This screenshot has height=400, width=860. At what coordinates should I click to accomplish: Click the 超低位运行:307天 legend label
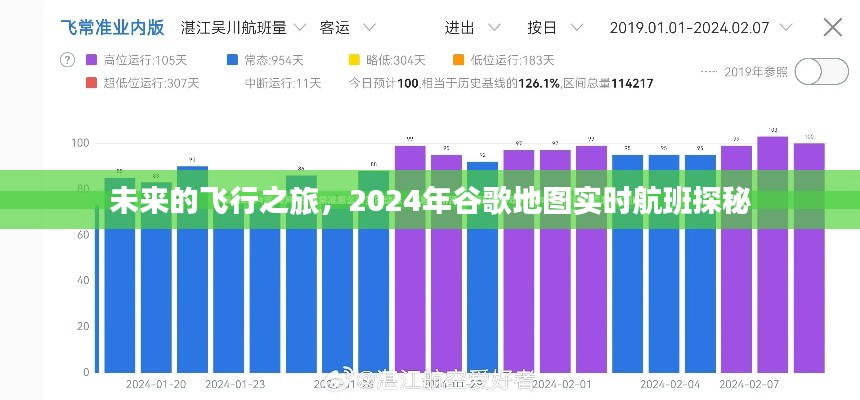[x=151, y=83]
